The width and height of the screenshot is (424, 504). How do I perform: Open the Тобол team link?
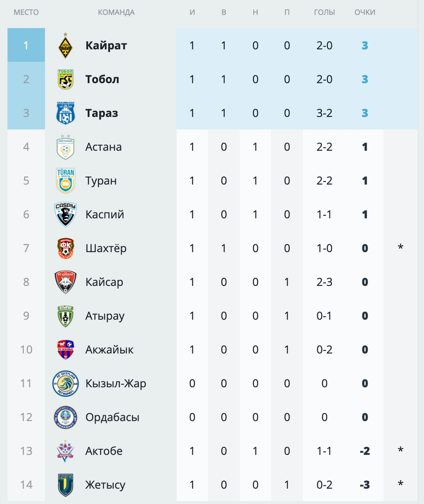pyautogui.click(x=102, y=79)
